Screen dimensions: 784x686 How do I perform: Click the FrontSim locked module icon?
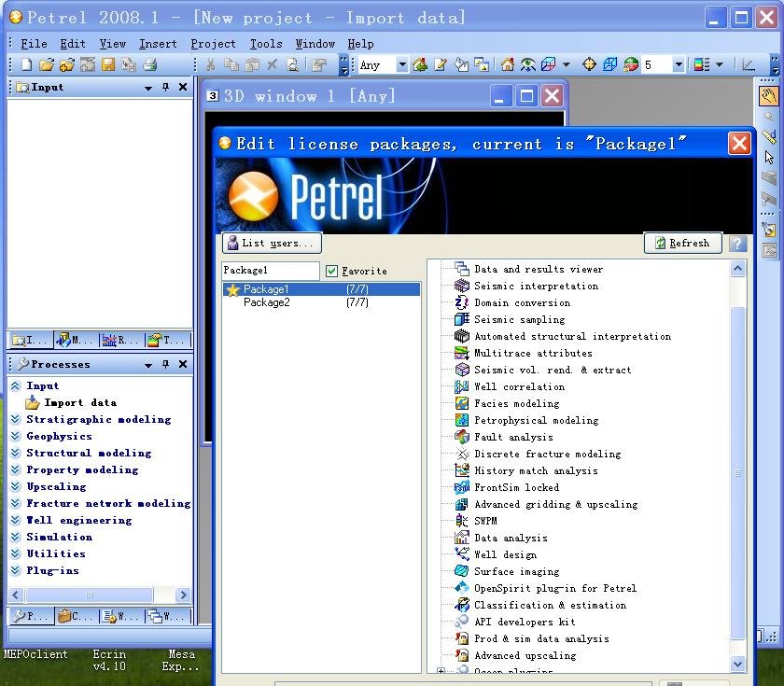click(461, 487)
